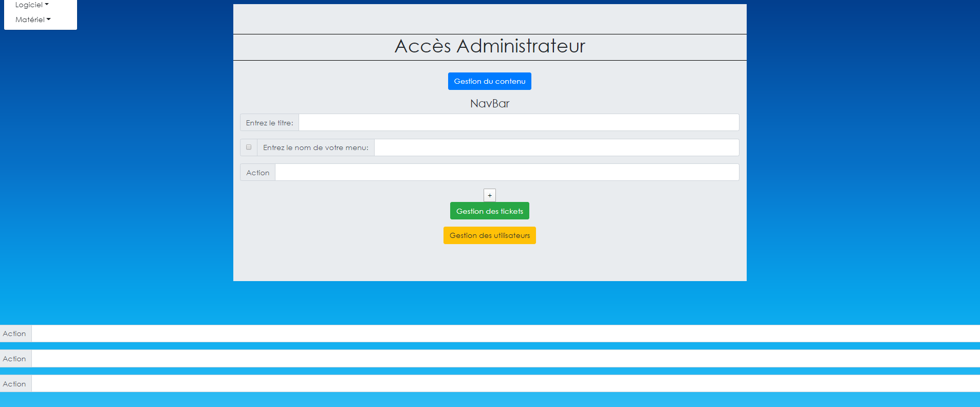Select the Action input inside the NavBar form
This screenshot has width=980, height=407.
pyautogui.click(x=507, y=173)
